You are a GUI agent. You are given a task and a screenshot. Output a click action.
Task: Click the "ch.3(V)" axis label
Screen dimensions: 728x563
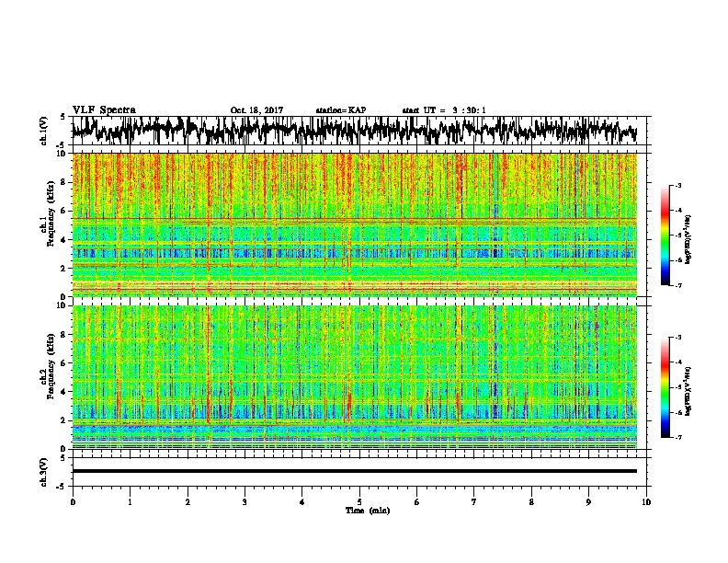click(x=45, y=472)
